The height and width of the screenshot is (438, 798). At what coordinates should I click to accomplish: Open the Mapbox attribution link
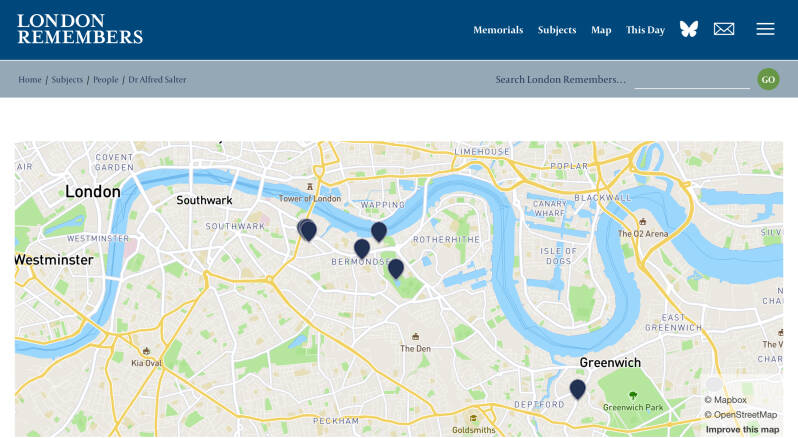click(x=725, y=400)
